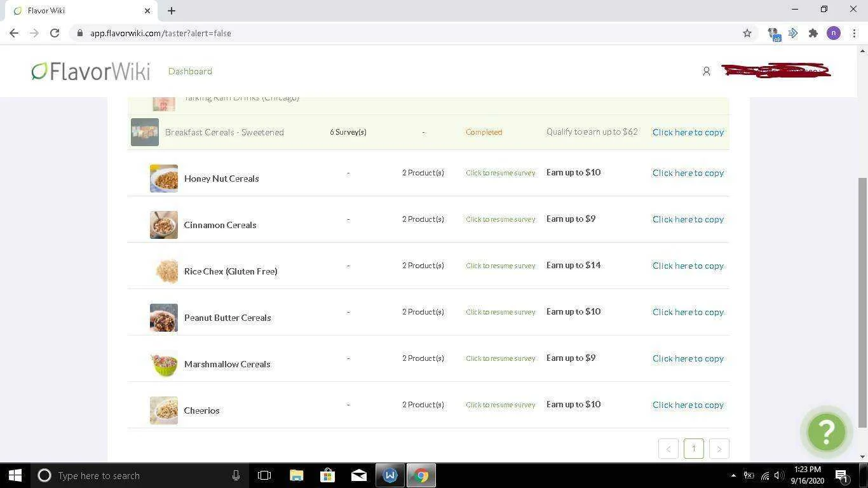Click the taskbar clock showing 1:23 PM
This screenshot has width=868, height=488.
807,475
